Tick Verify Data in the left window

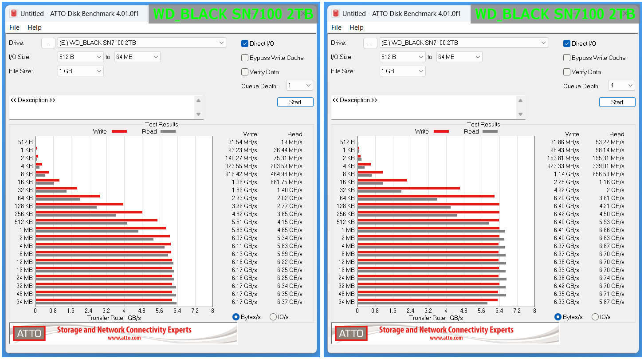[x=244, y=72]
